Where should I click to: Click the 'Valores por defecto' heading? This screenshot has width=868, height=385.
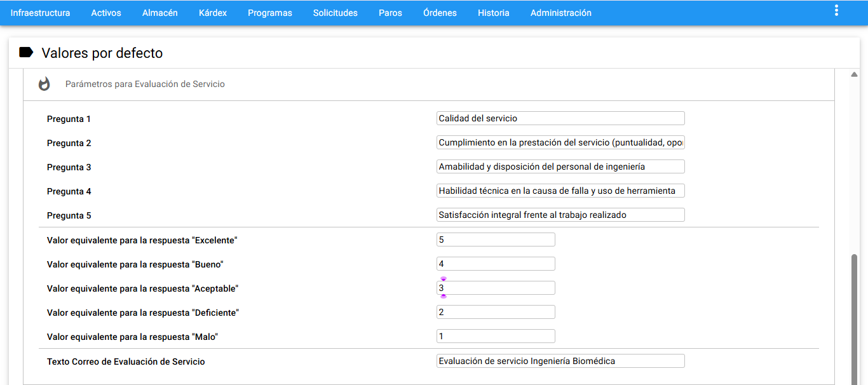(x=102, y=53)
